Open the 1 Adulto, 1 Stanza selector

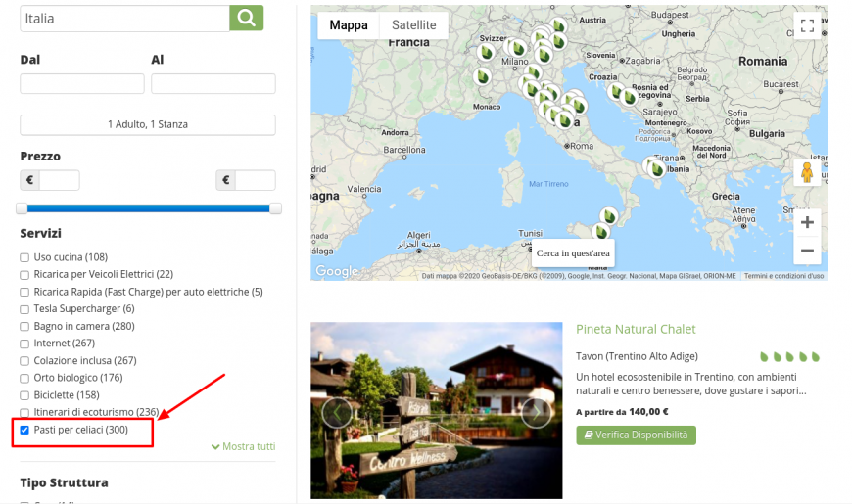[148, 124]
